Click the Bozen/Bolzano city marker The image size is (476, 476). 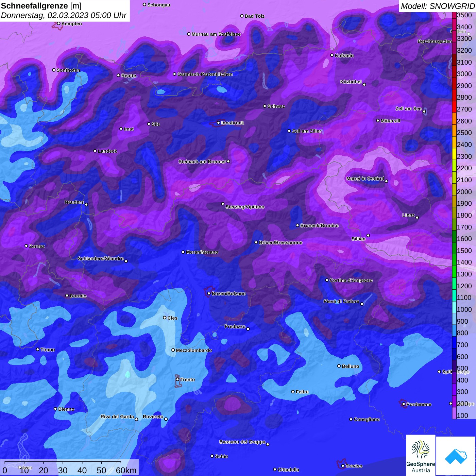tap(209, 293)
